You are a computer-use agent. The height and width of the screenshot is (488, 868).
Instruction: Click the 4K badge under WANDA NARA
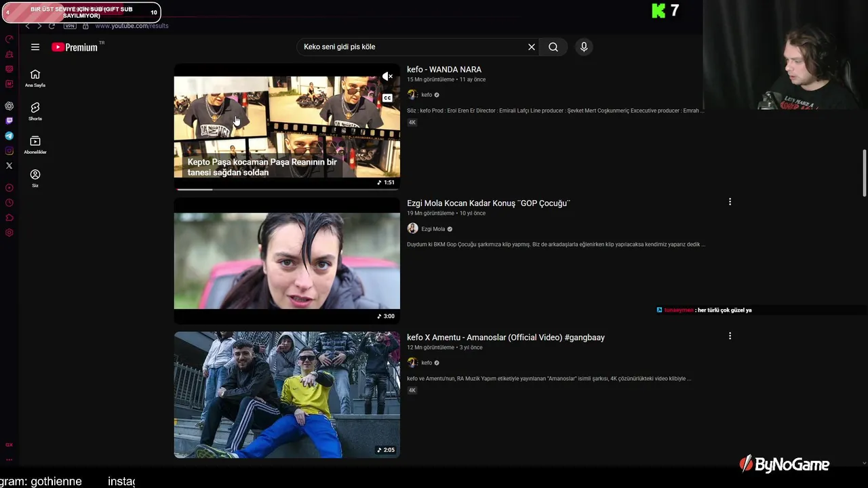[x=412, y=122]
